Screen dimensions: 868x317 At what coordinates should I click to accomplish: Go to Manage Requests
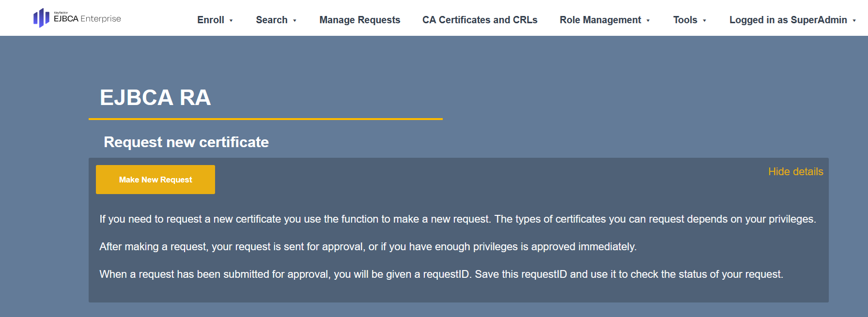click(360, 20)
